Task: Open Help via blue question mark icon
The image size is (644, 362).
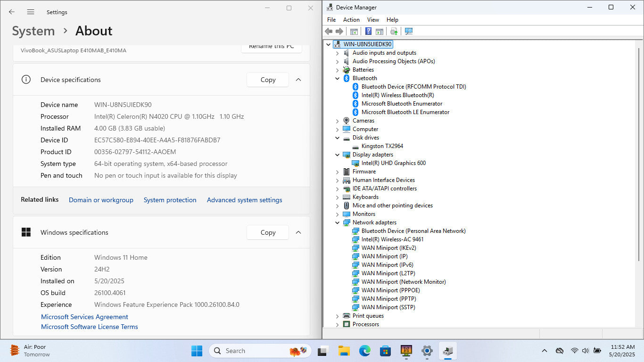Action: pos(369,32)
